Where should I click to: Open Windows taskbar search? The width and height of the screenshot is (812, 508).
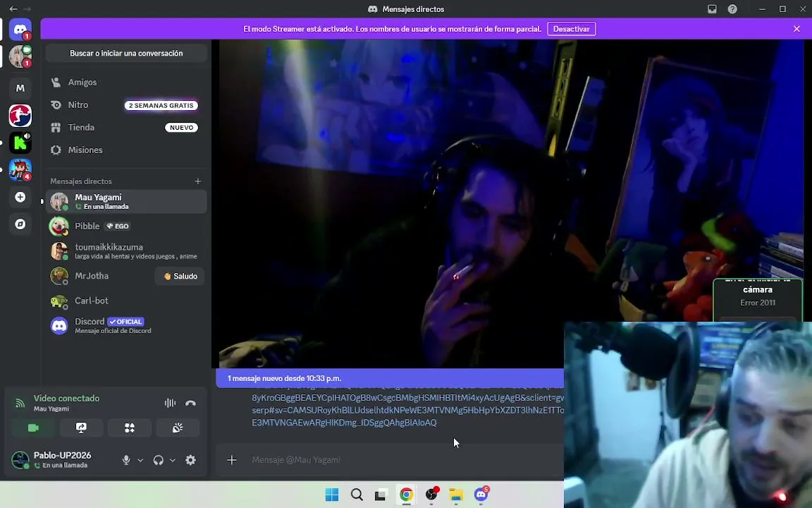point(357,495)
